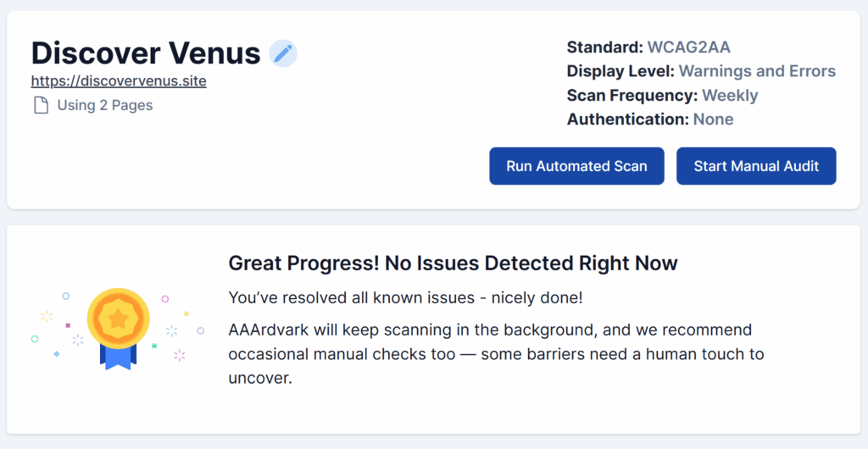Click the "You've resolved all known issues" line
868x449 pixels.
pos(405,298)
